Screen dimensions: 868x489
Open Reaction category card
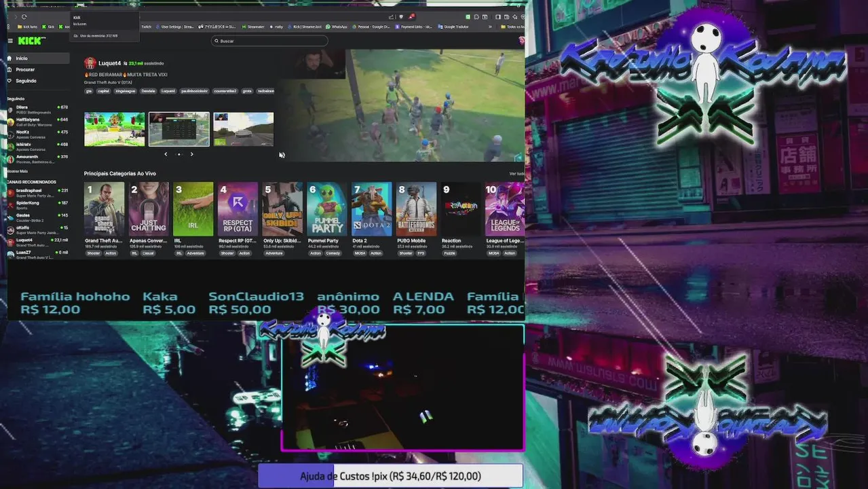coord(461,209)
